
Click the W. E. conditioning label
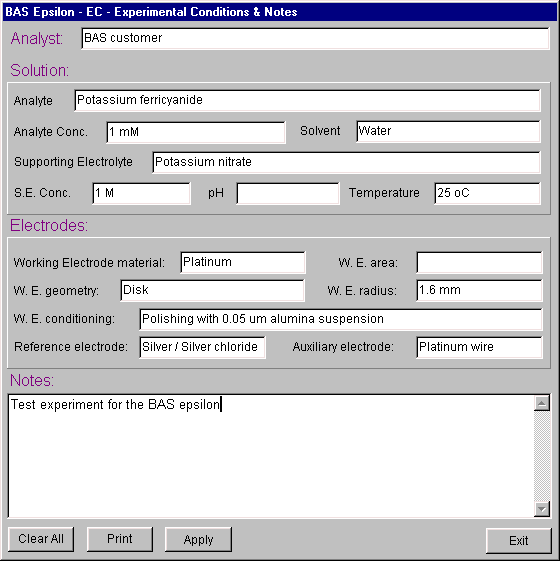[64, 319]
